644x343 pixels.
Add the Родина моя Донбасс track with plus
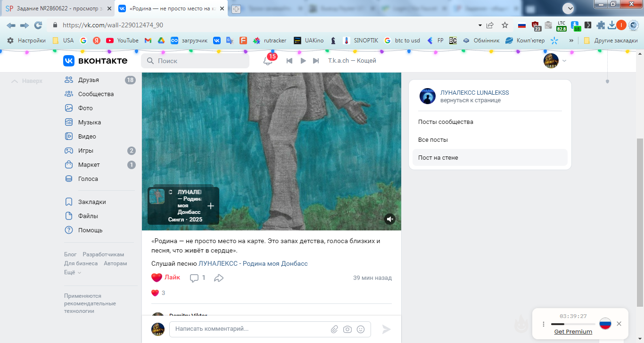coord(211,206)
